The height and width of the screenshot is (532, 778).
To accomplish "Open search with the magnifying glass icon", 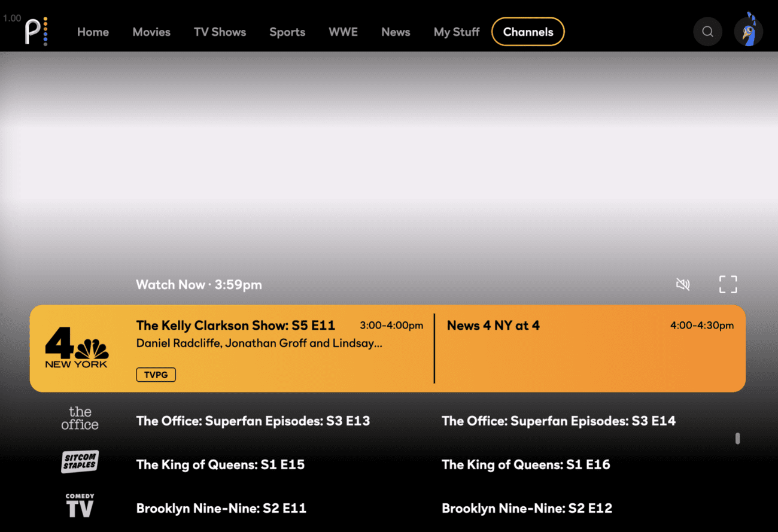I will (707, 32).
